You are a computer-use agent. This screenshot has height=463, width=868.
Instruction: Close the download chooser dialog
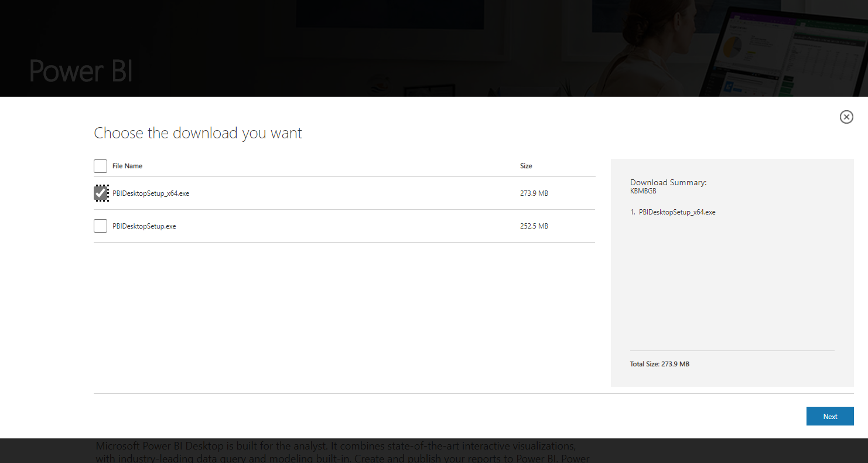click(x=846, y=117)
